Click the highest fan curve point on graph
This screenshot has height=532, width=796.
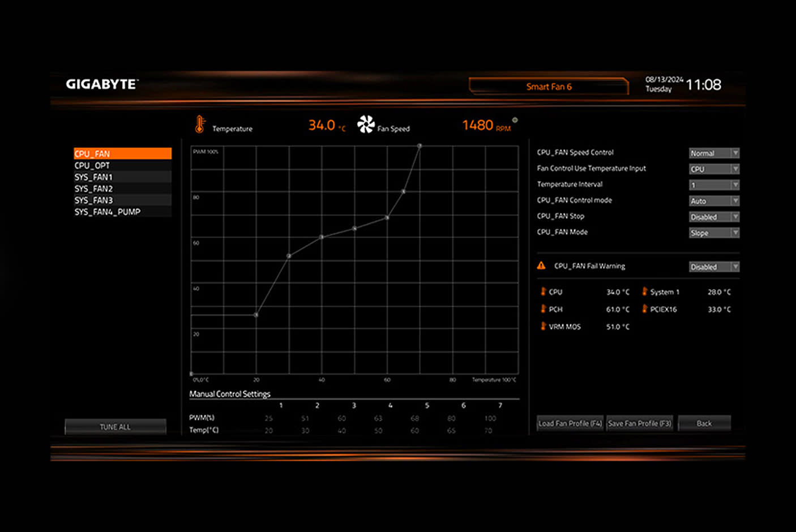coord(419,145)
